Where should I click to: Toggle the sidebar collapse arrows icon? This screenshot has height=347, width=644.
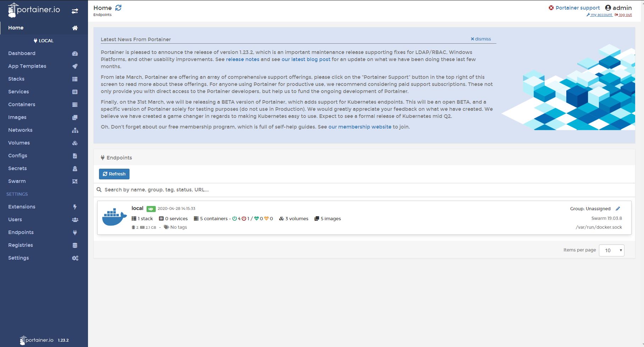75,11
